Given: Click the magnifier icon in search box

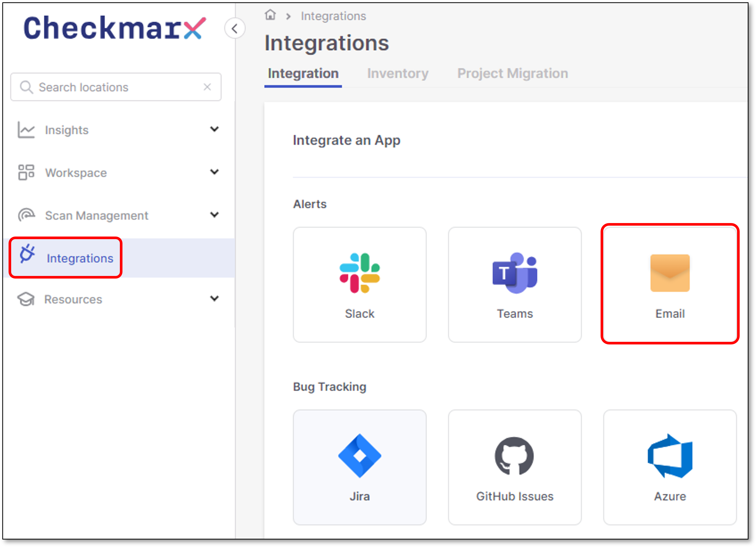Looking at the screenshot, I should coord(26,87).
